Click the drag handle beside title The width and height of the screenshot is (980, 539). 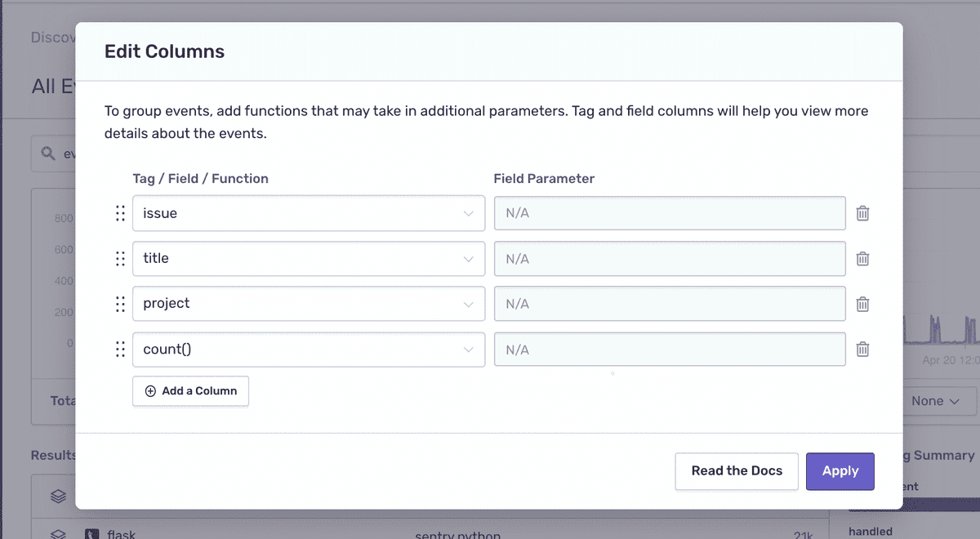pos(120,258)
